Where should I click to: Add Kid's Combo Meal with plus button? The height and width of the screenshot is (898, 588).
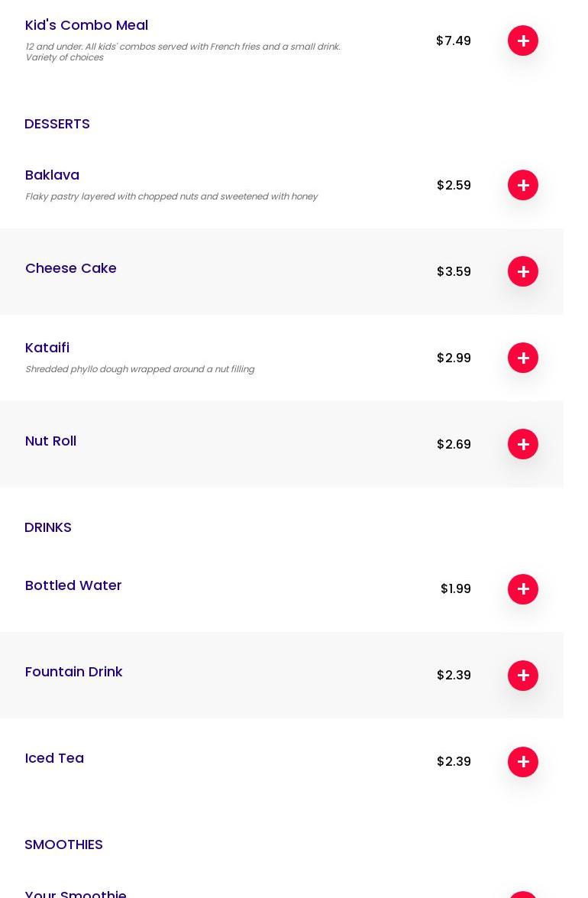click(x=523, y=41)
